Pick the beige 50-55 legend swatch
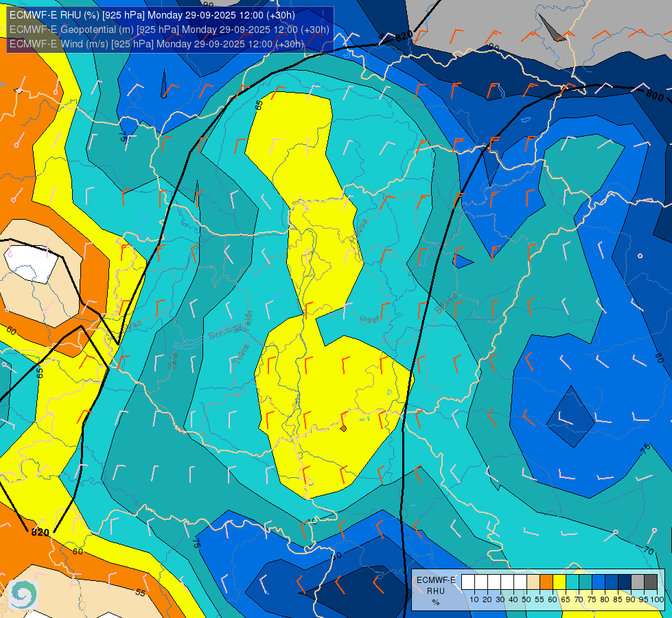Screen dimensions: 672x618 533,582
